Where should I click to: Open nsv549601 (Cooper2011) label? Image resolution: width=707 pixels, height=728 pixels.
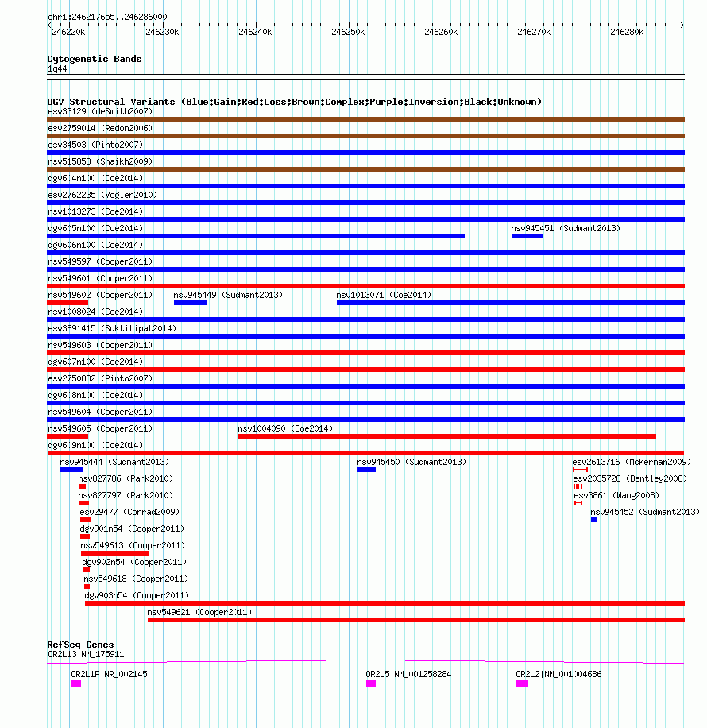[100, 279]
